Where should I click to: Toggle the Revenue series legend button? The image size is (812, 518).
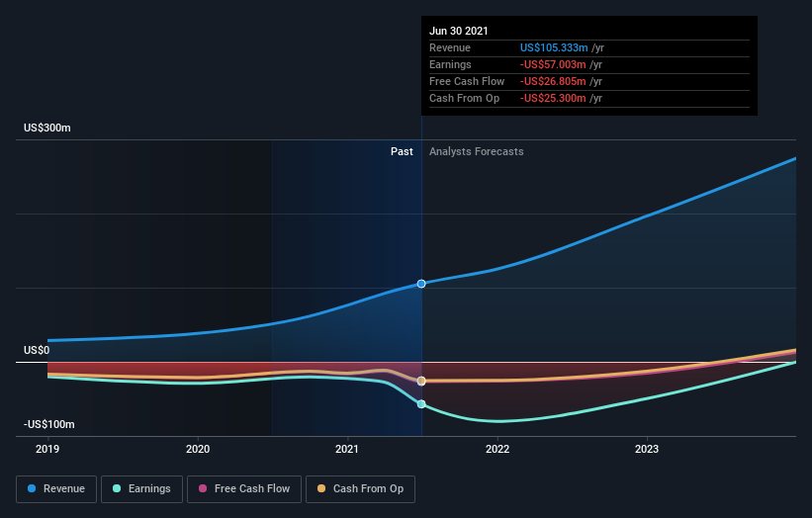click(x=56, y=489)
